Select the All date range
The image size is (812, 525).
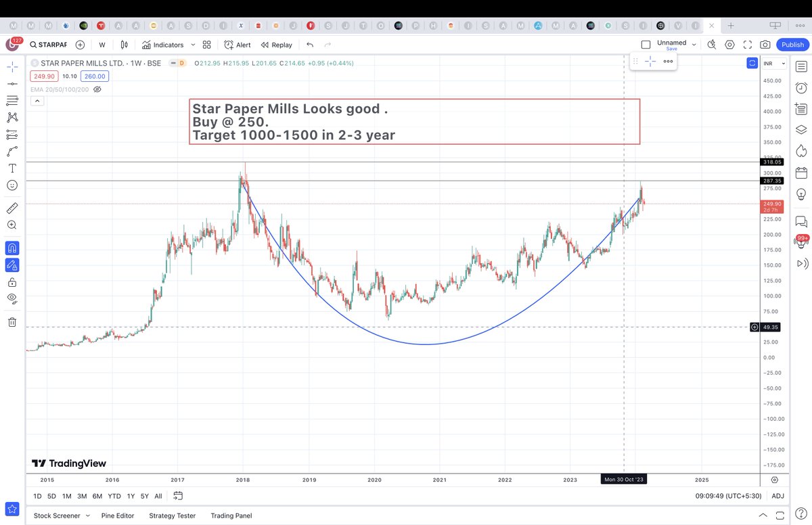[x=158, y=496]
